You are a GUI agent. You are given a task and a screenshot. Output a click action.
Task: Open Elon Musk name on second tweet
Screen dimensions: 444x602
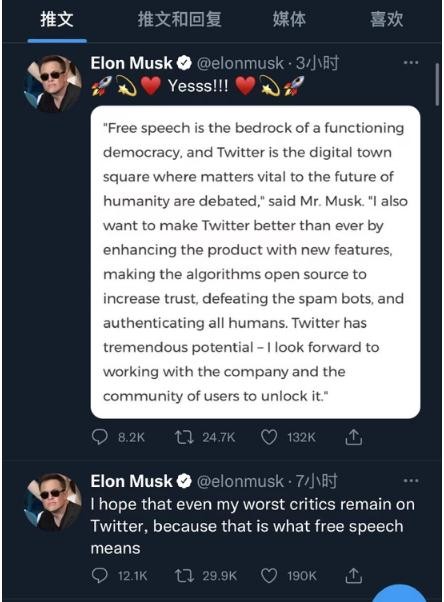point(131,481)
